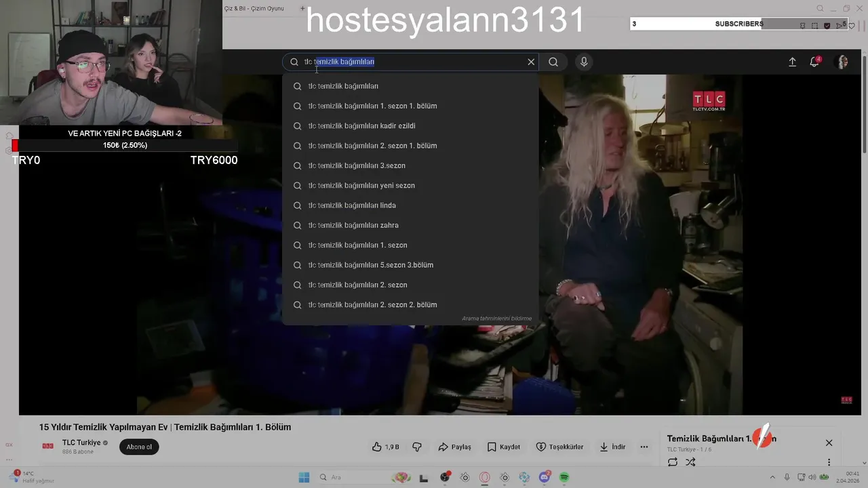Screen dimensions: 868x488
Task: Open the YouTube account avatar menu
Action: click(x=842, y=62)
